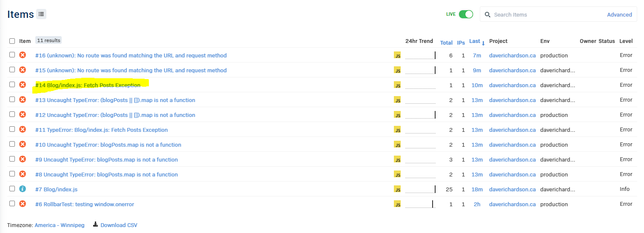Screen dimensions: 644x233
Task: Click the JS badge on item #14 row
Action: pos(397,85)
